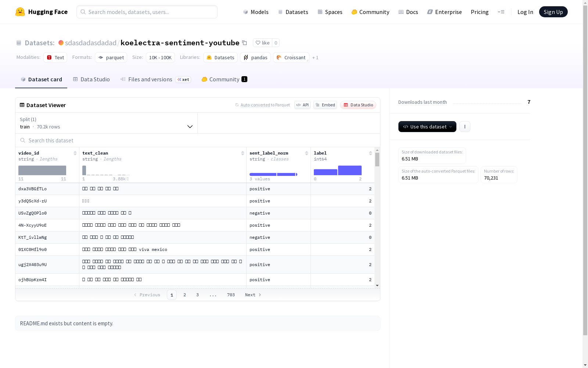The height and width of the screenshot is (368, 588).
Task: Focus the Search models, datasets, users field
Action: 147,12
